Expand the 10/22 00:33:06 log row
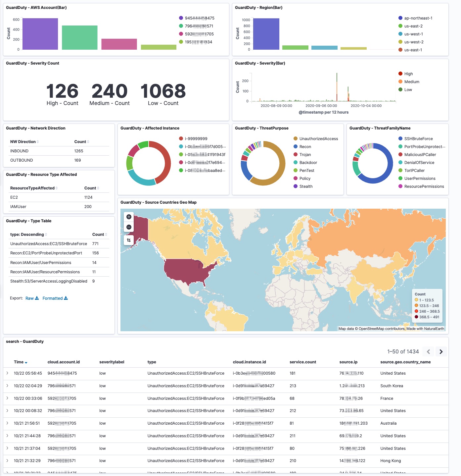 tap(7, 398)
